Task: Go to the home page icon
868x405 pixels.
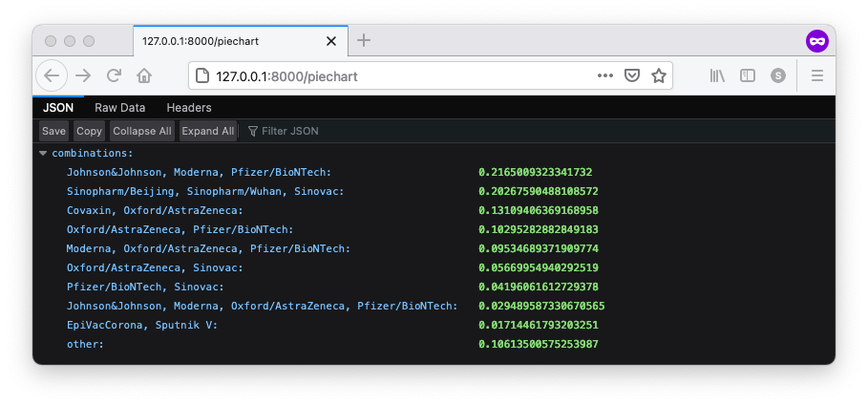Action: click(144, 75)
